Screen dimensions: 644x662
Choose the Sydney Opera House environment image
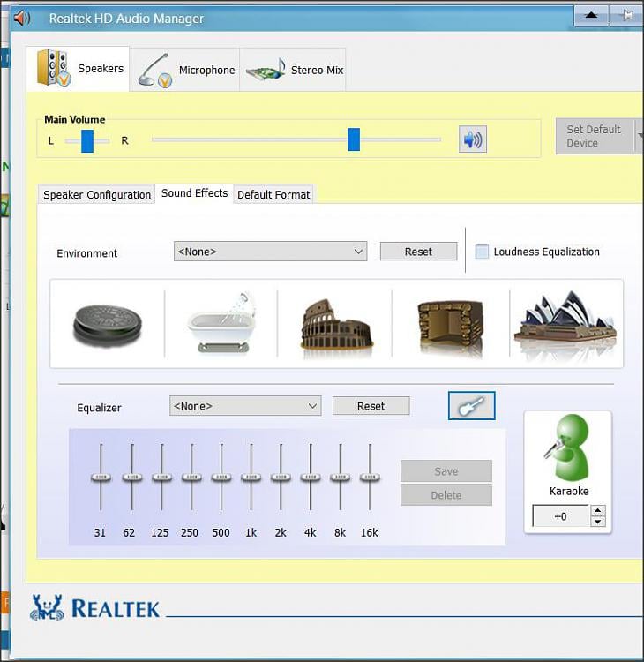pos(566,323)
